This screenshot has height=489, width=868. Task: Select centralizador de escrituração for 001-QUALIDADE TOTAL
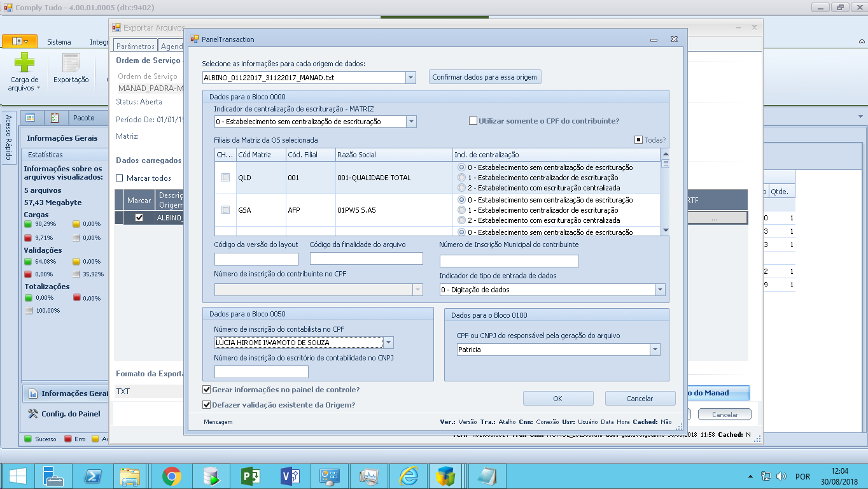[462, 178]
